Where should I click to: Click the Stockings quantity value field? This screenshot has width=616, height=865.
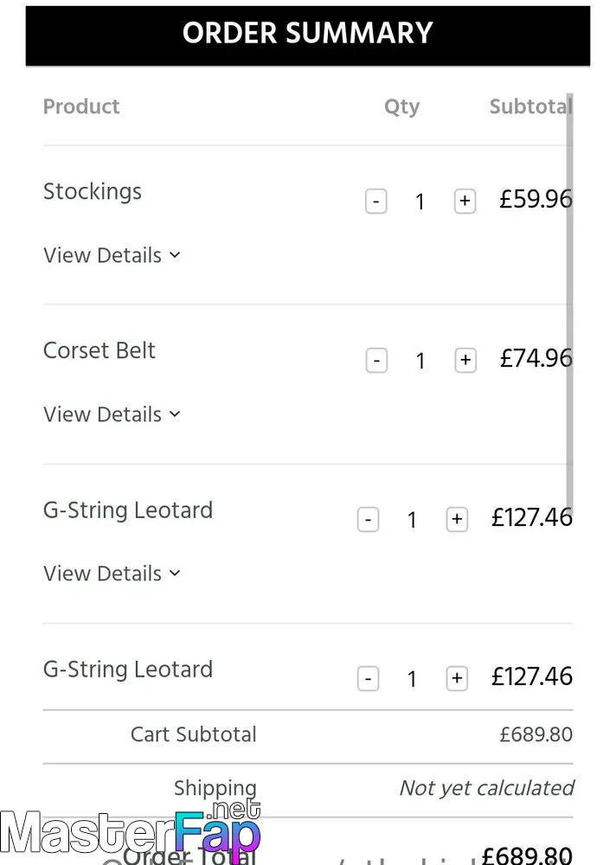pyautogui.click(x=420, y=202)
